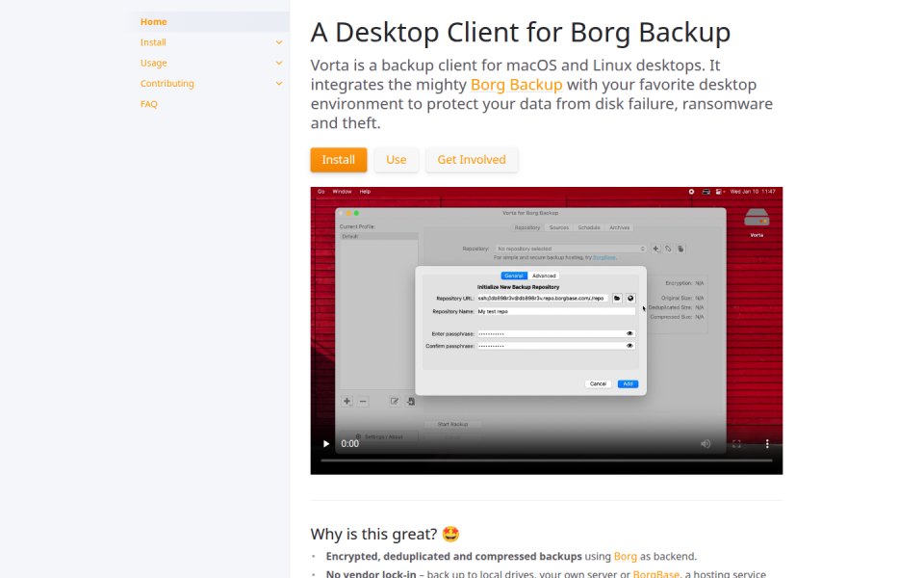Click the Use button
This screenshot has height=578, width=924.
396,160
